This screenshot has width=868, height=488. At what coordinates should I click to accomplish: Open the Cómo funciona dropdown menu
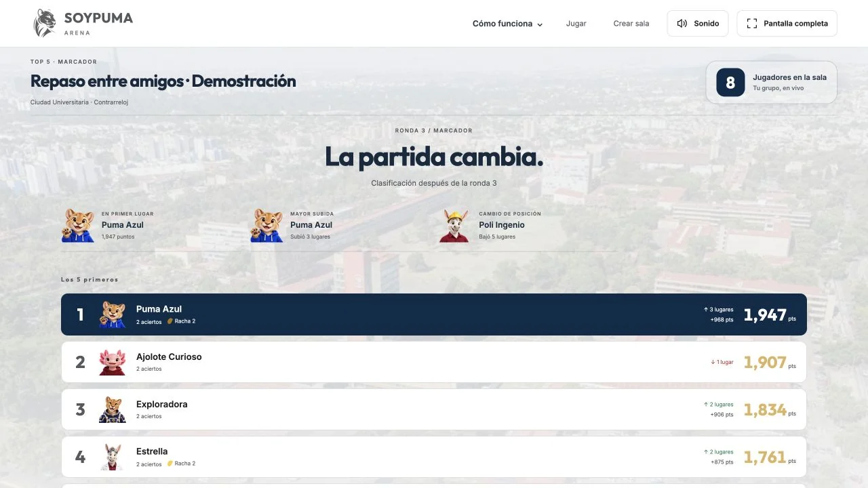508,24
